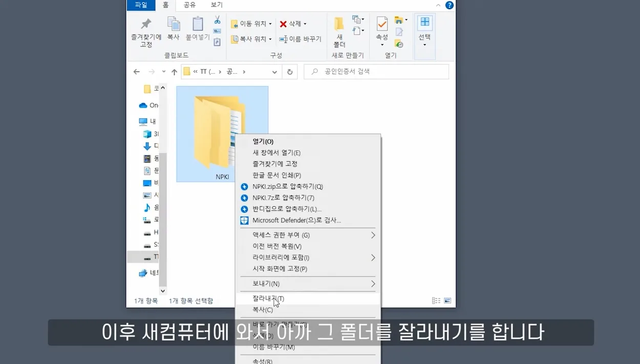This screenshot has width=640, height=364.
Task: Click 즐겨찾기에 고정 pin icon
Action: tap(146, 24)
